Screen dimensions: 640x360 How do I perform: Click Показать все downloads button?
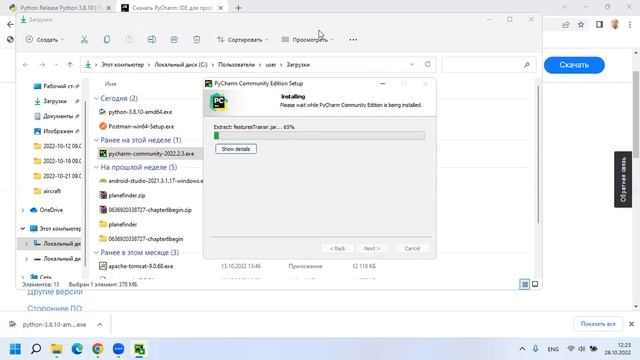(598, 324)
